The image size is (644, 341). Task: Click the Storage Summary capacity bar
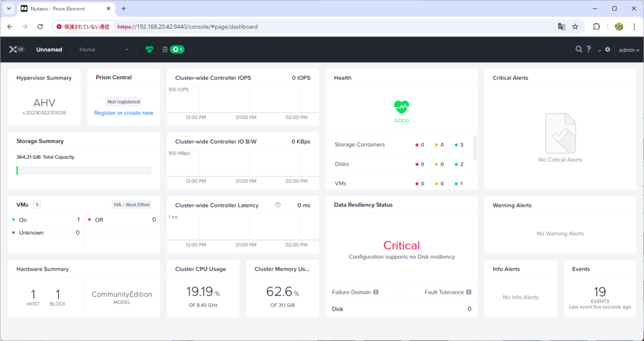tap(84, 170)
